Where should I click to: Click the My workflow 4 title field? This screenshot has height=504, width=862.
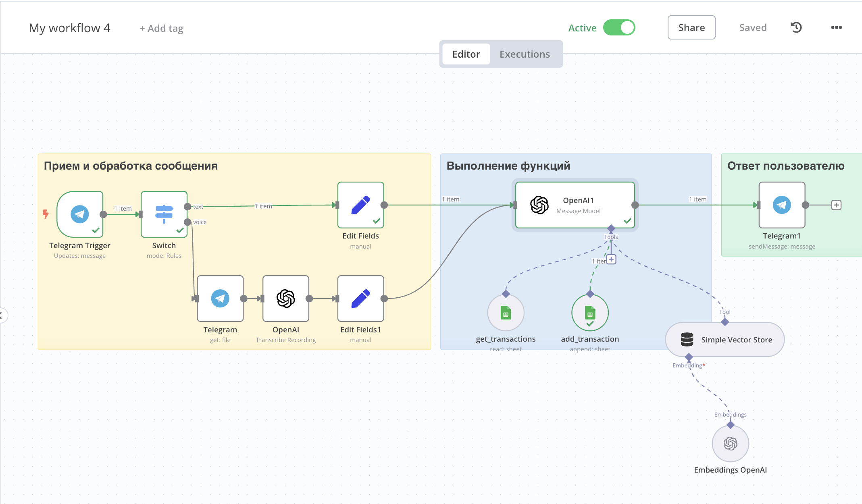coord(69,28)
